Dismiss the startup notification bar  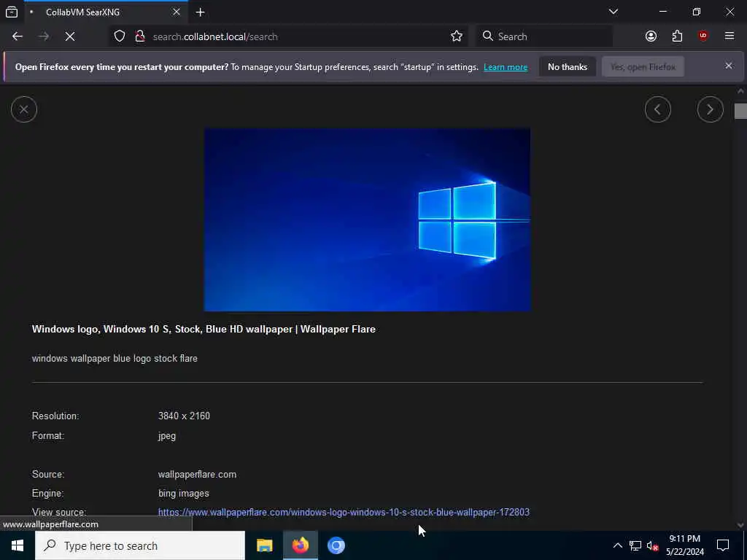(729, 66)
